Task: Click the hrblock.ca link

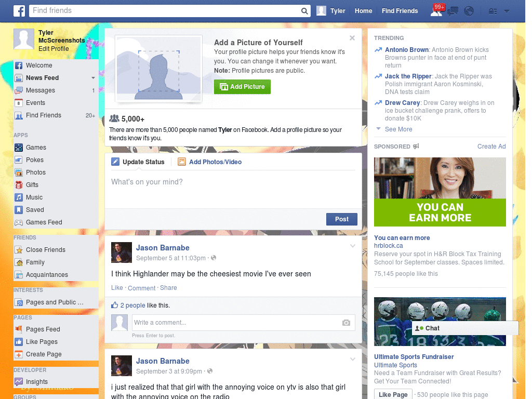Action: [388, 246]
